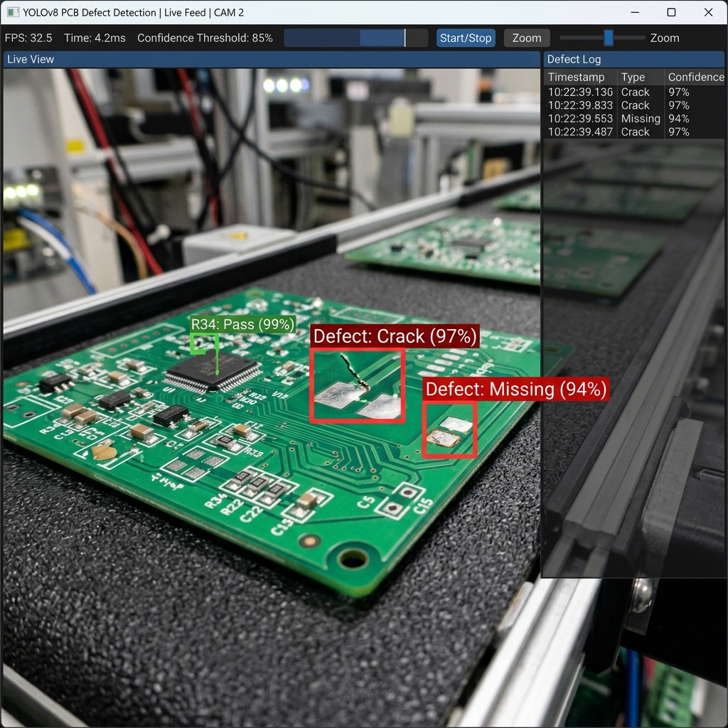Maximize the YOLOv8 window
The width and height of the screenshot is (728, 728).
[671, 13]
